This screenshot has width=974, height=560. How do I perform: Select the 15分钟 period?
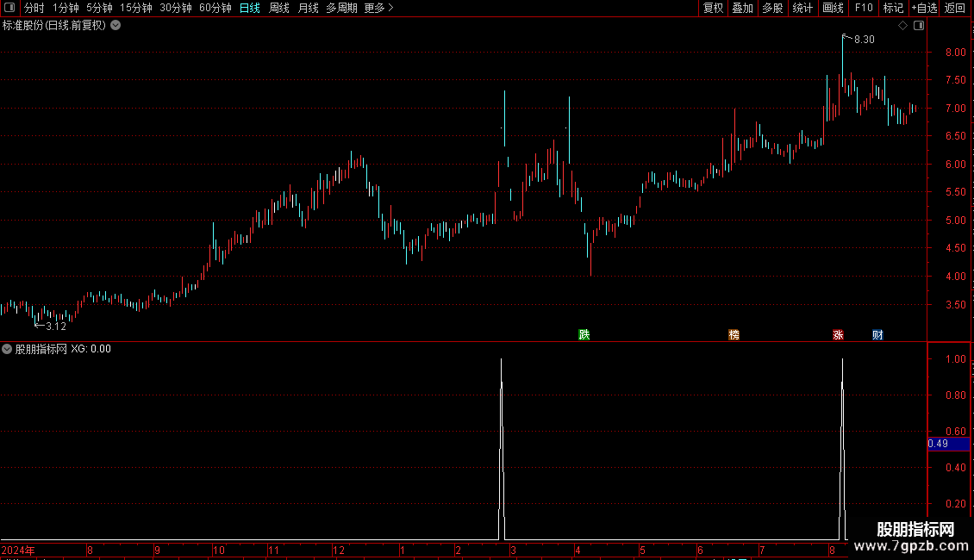tap(135, 8)
